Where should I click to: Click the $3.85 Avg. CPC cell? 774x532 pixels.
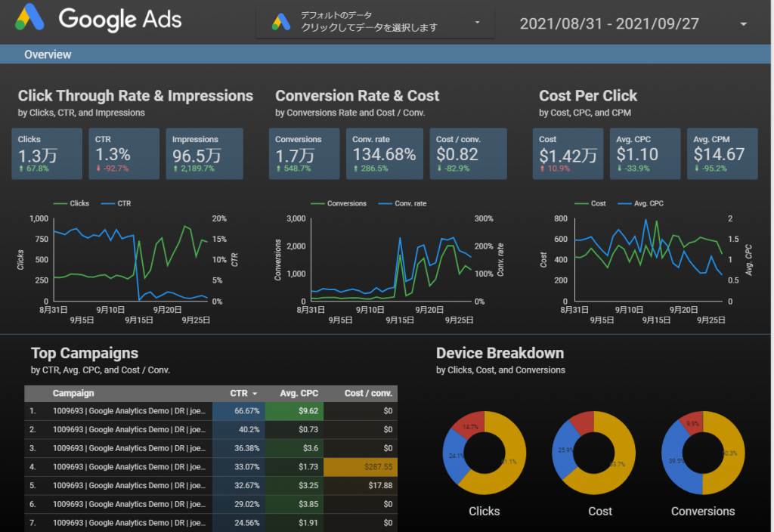pos(294,504)
